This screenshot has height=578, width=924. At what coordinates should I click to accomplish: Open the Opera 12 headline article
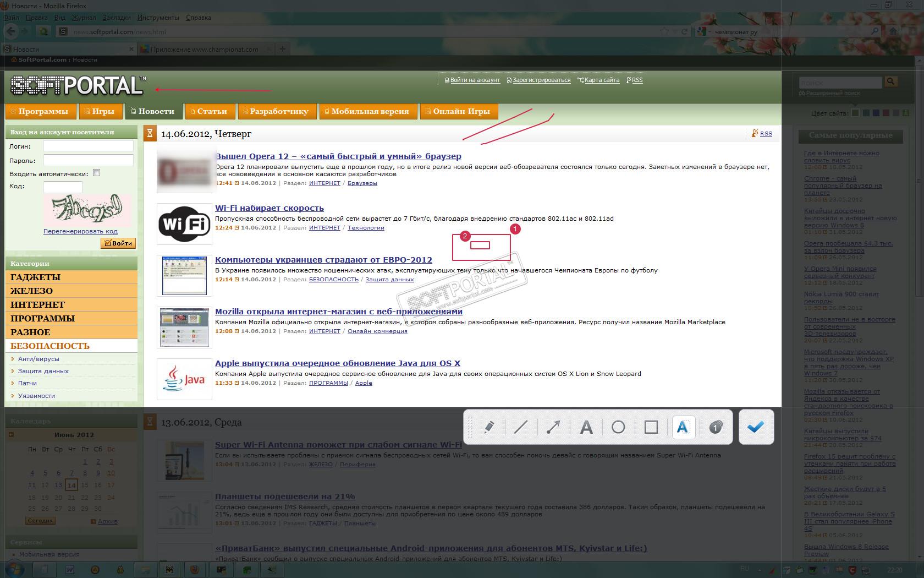338,156
